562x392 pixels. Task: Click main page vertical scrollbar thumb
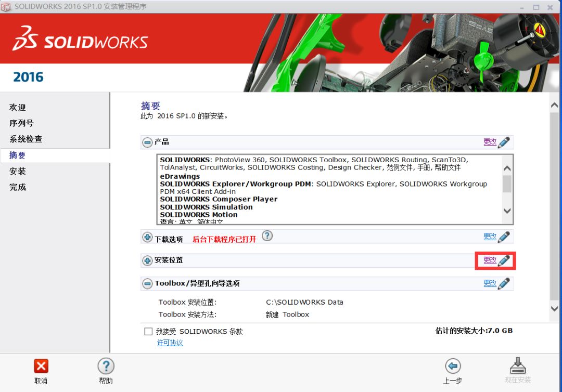[554, 206]
